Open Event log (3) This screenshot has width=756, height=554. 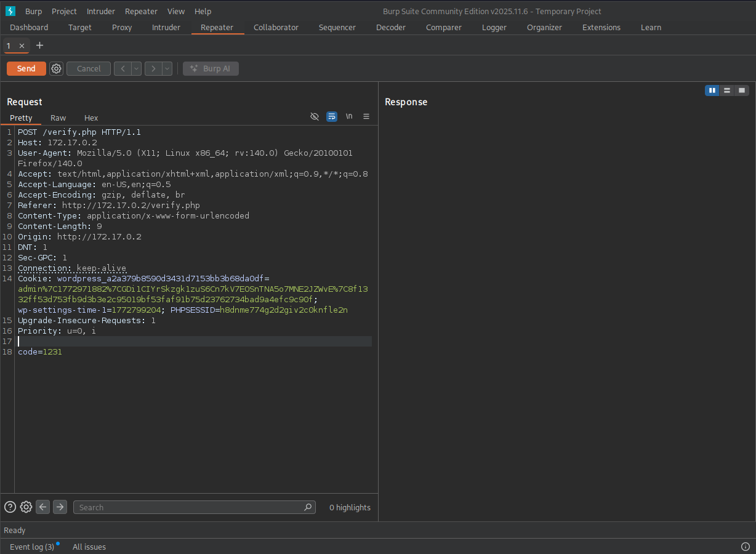(x=32, y=547)
